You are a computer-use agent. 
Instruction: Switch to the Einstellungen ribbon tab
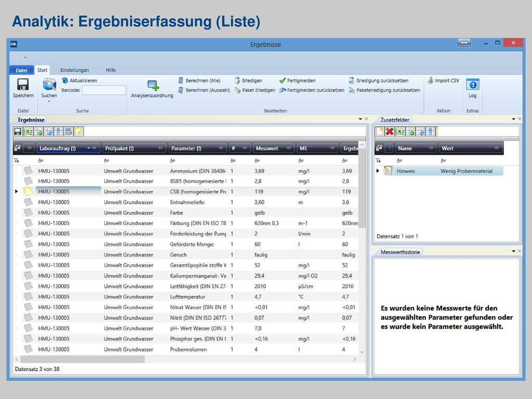coord(75,70)
